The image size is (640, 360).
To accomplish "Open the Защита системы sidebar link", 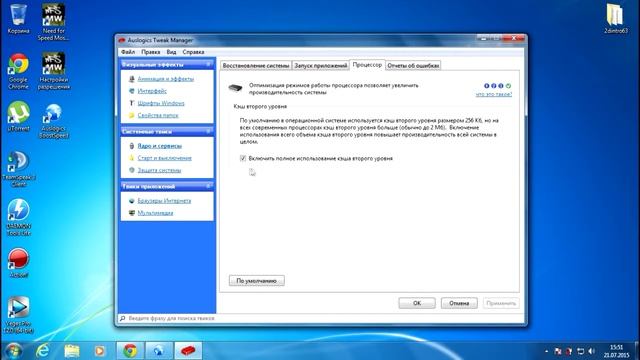I will tap(159, 170).
